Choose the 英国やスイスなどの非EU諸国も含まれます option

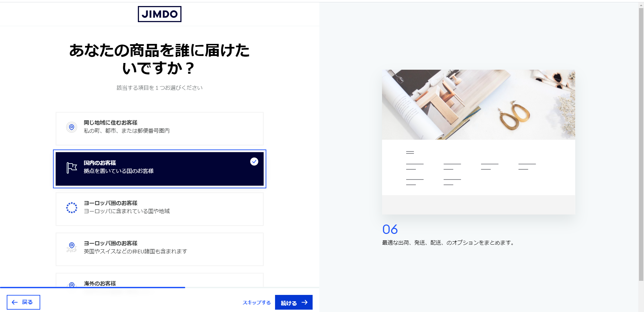(160, 249)
